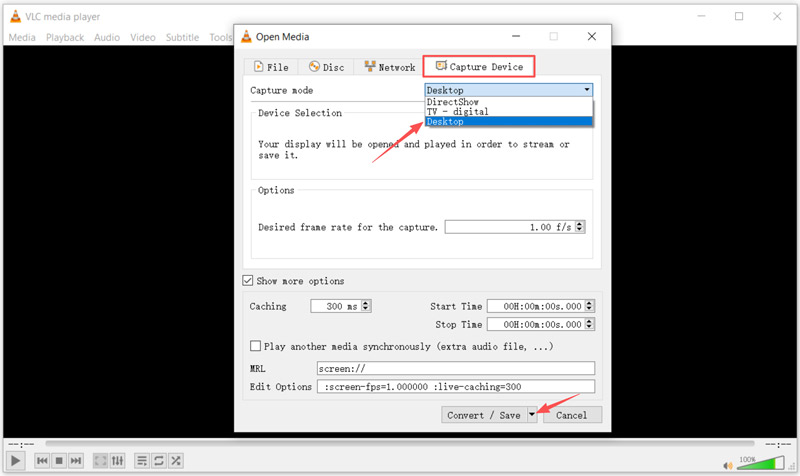Click the Next media button

(x=76, y=461)
